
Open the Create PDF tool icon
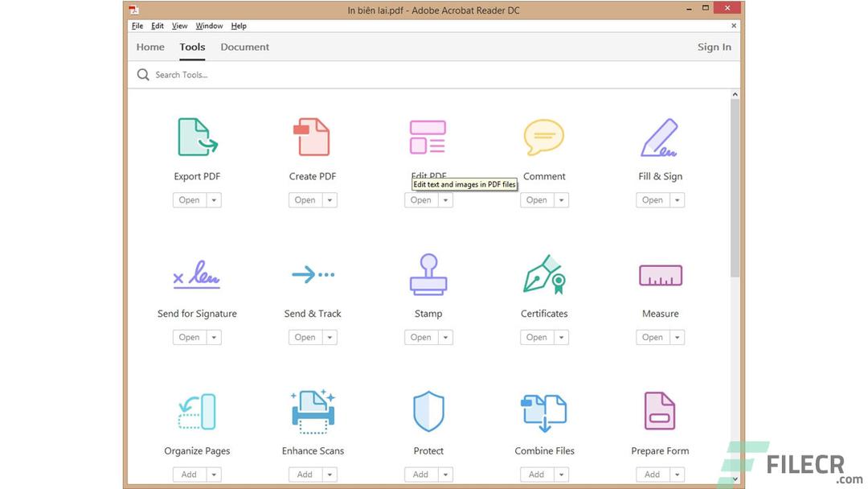(313, 136)
